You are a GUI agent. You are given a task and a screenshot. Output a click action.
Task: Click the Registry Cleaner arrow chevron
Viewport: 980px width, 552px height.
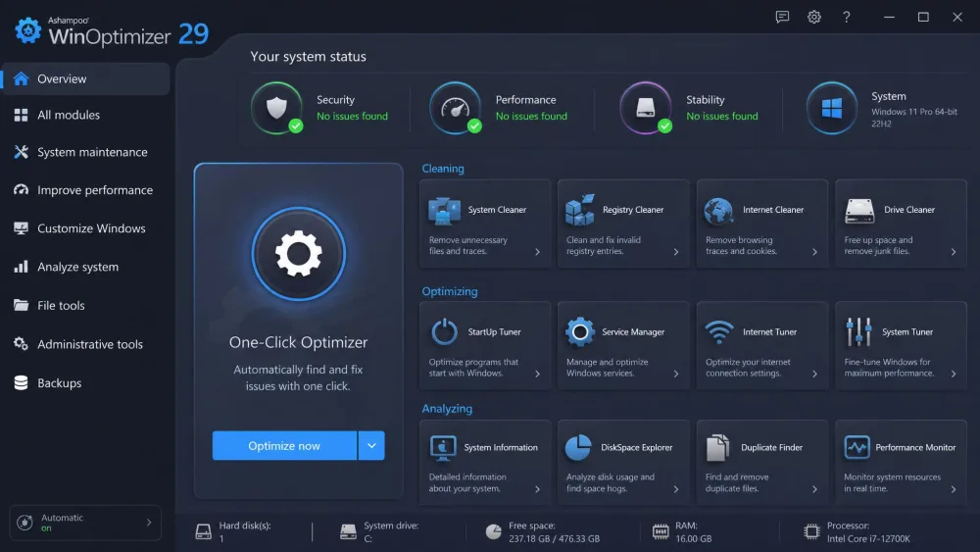coord(676,252)
